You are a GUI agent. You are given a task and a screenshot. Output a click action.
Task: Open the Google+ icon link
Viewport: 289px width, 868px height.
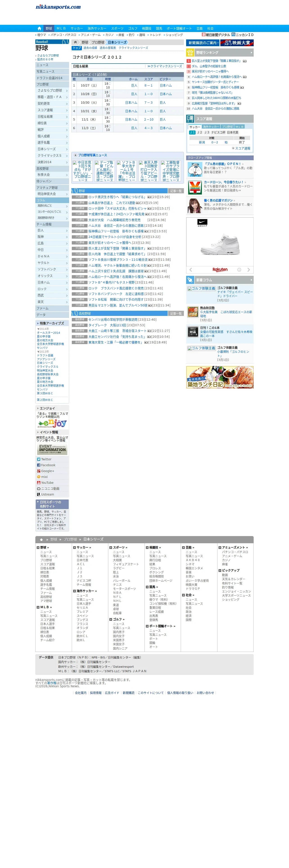pyautogui.click(x=39, y=471)
